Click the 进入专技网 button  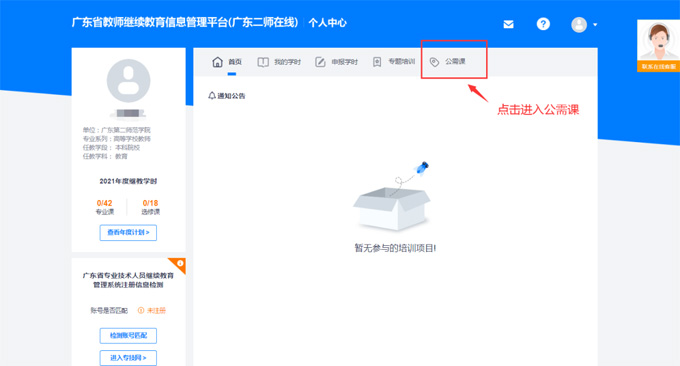tap(128, 358)
